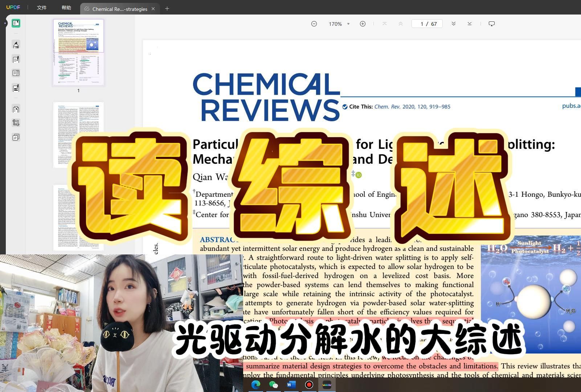Open the Edit PDF tool

coord(16,59)
